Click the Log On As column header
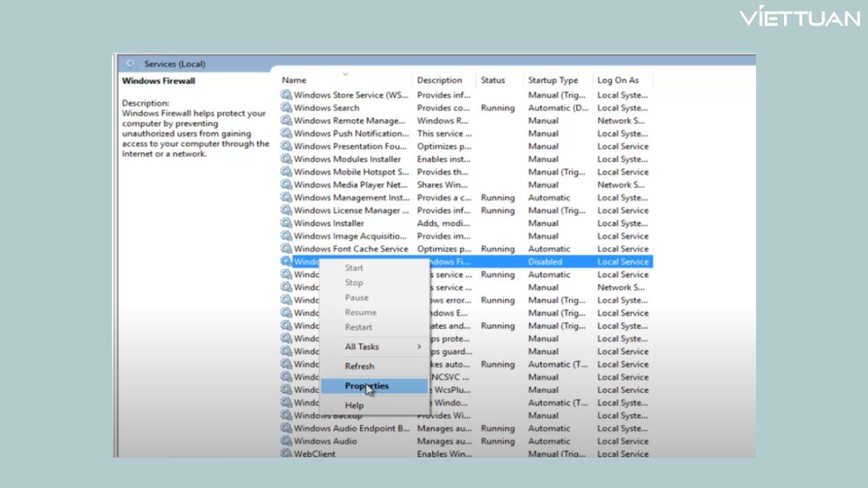868x488 pixels. coord(618,80)
